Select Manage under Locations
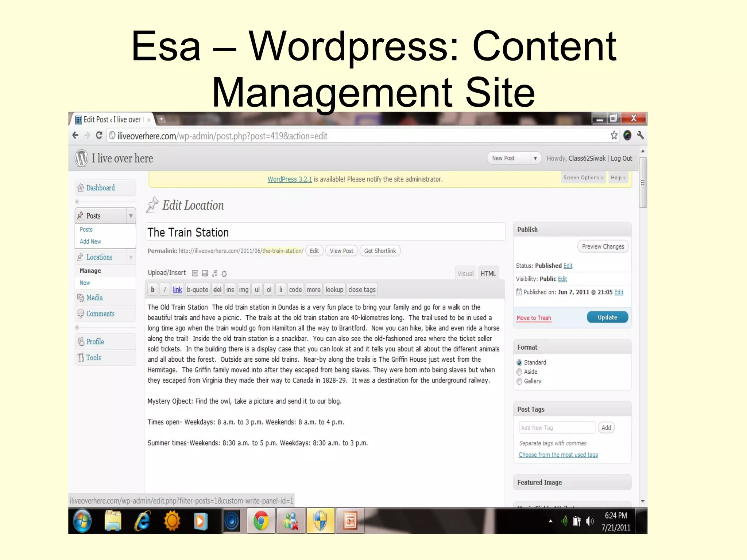Screen dimensions: 747x560 coord(90,271)
